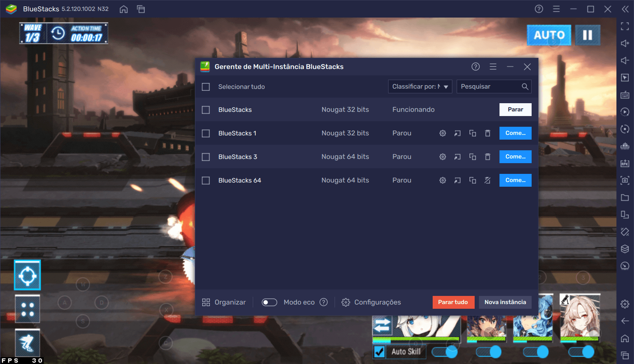The height and width of the screenshot is (364, 634).
Task: Start the BlueStacks 3 instance
Action: pos(515,157)
